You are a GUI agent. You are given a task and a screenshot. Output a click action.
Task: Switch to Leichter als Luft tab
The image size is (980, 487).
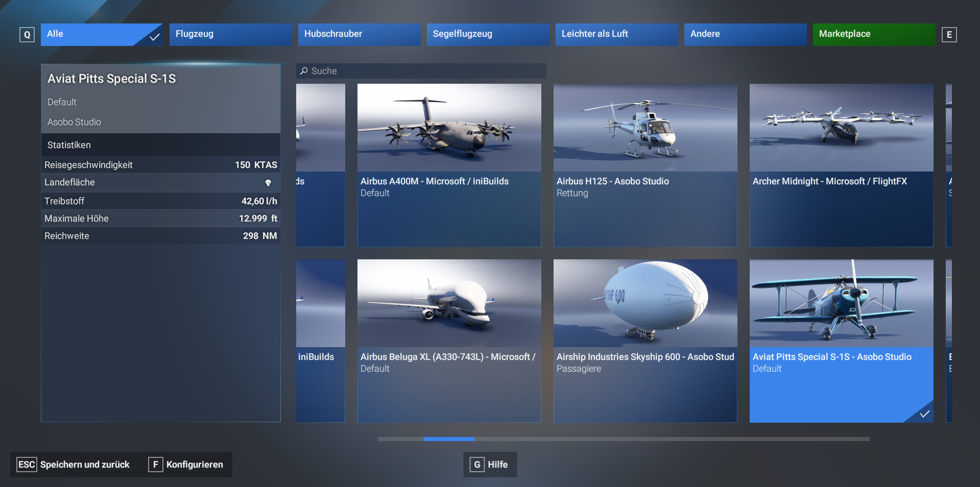(x=617, y=34)
